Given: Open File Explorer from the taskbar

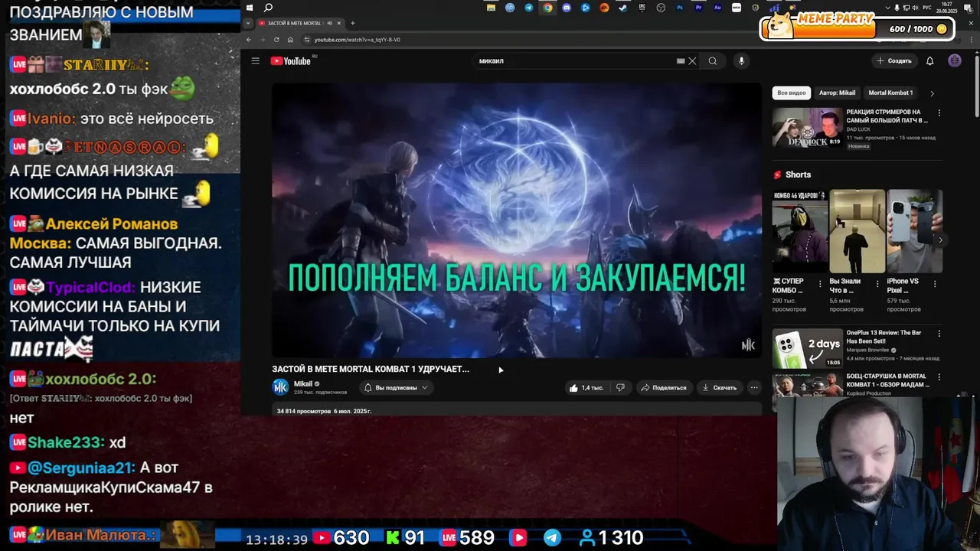Looking at the screenshot, I should (x=491, y=8).
